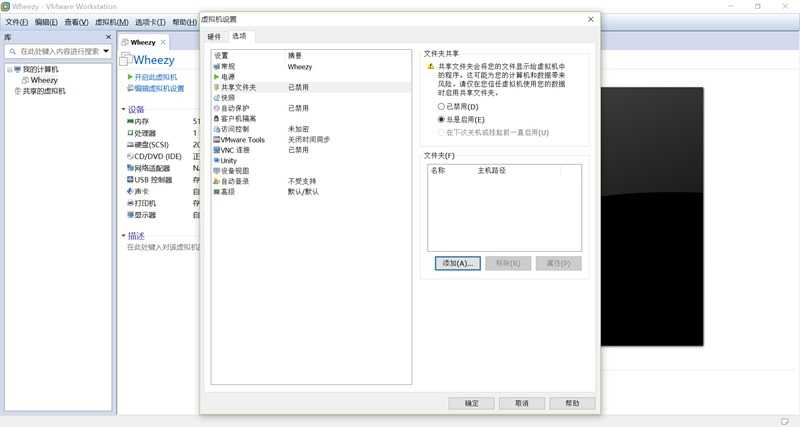Click the search magnifier icon in library
The height and width of the screenshot is (427, 800).
tap(13, 52)
